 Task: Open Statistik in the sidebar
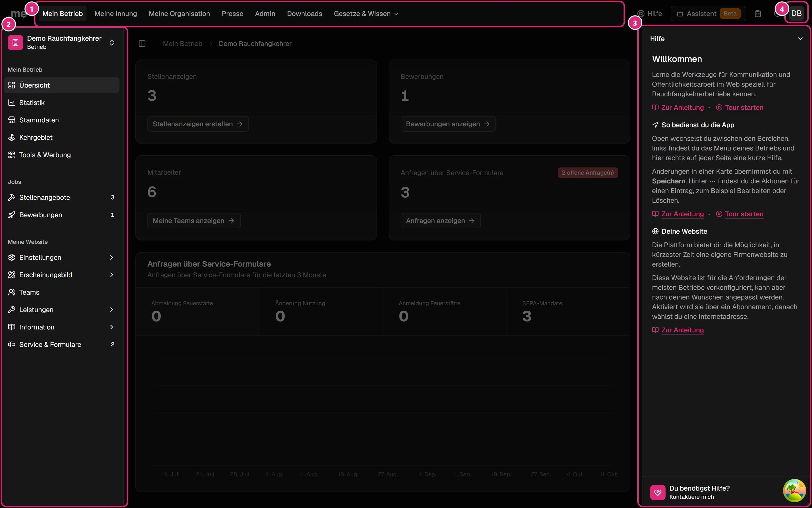[62, 103]
